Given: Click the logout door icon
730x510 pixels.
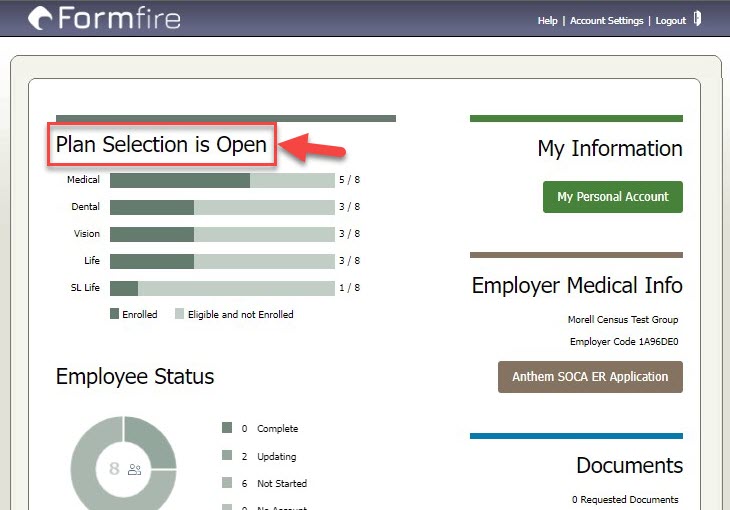Looking at the screenshot, I should click(x=697, y=19).
